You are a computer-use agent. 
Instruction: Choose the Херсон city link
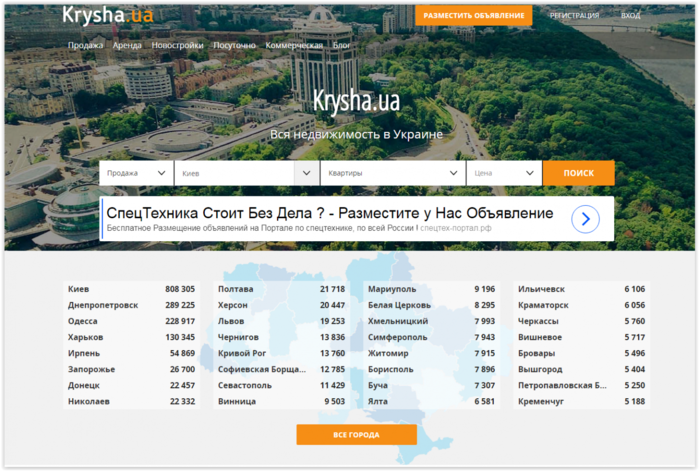(233, 305)
